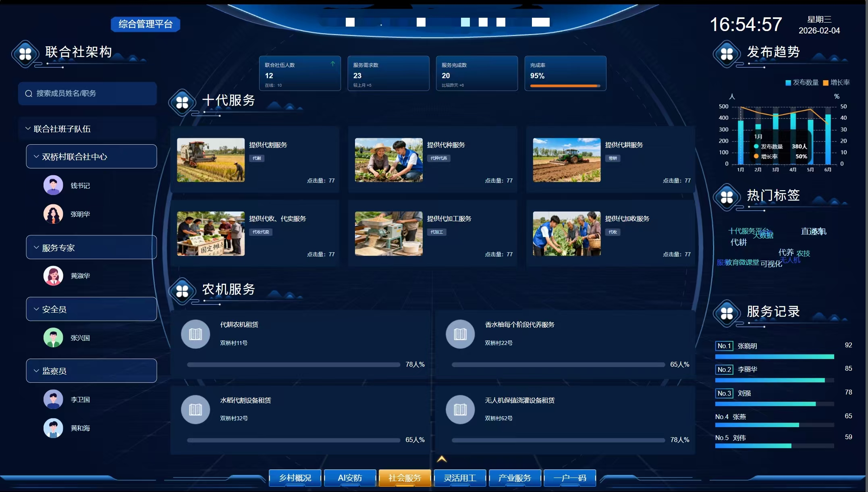Viewport: 868px width, 492px height.
Task: Click 张明华's avatar icon
Action: point(53,214)
